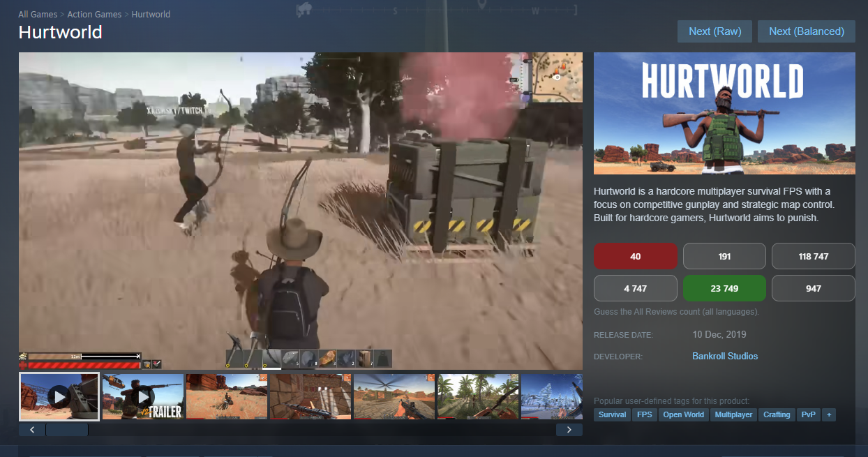Open the wooden wall rifle screenshot thumbnail

pos(310,397)
